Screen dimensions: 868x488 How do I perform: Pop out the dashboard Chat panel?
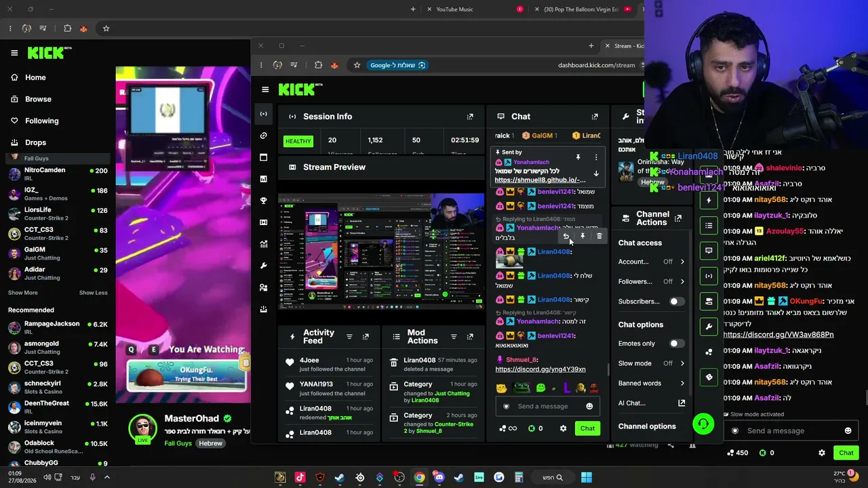click(595, 117)
